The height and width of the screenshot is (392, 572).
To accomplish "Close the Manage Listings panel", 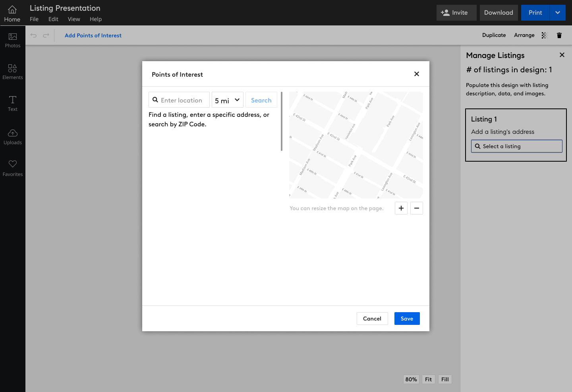I will (562, 55).
